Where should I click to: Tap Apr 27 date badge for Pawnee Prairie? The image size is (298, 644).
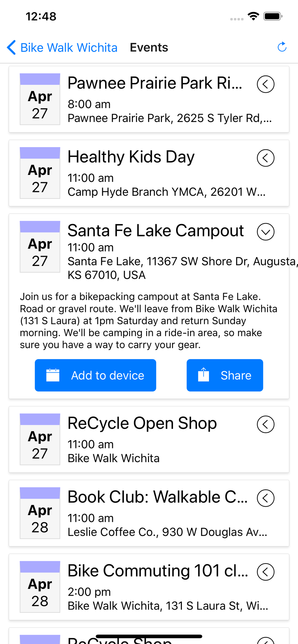coord(40,99)
